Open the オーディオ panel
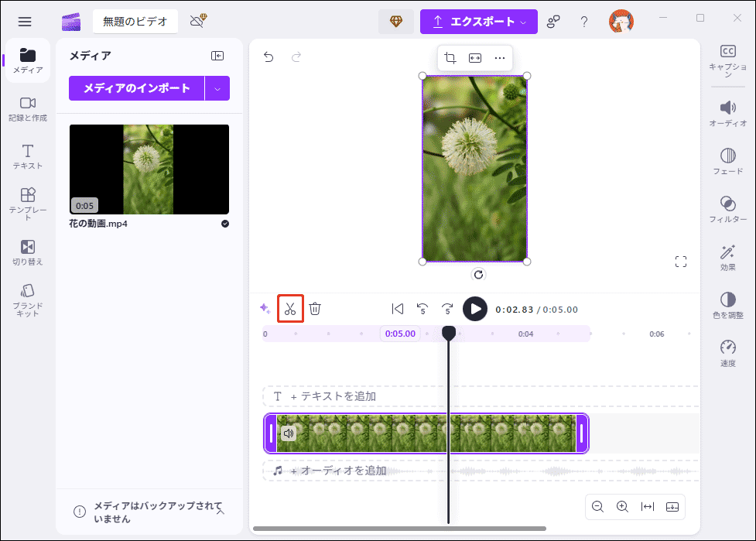Viewport: 756px width, 541px height. [x=727, y=114]
